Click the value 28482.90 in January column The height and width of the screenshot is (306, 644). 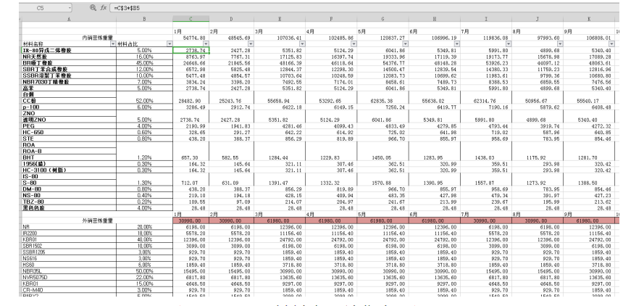point(191,101)
